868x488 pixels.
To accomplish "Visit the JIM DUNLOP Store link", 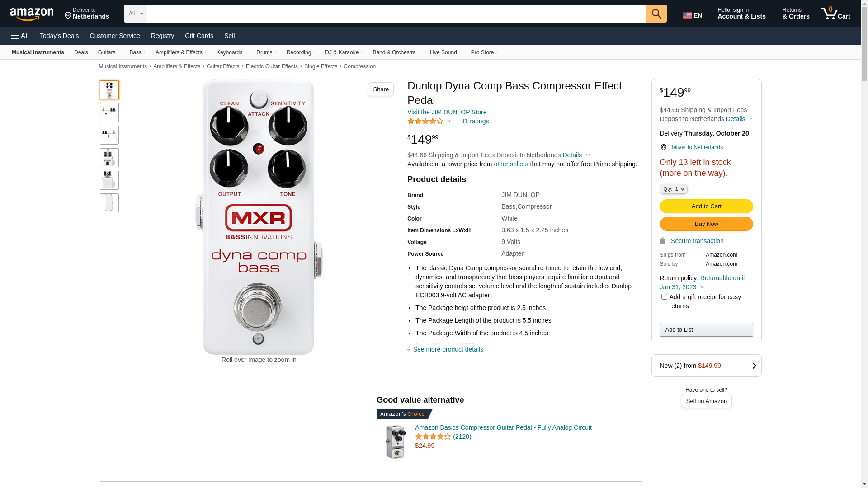I will pos(447,112).
